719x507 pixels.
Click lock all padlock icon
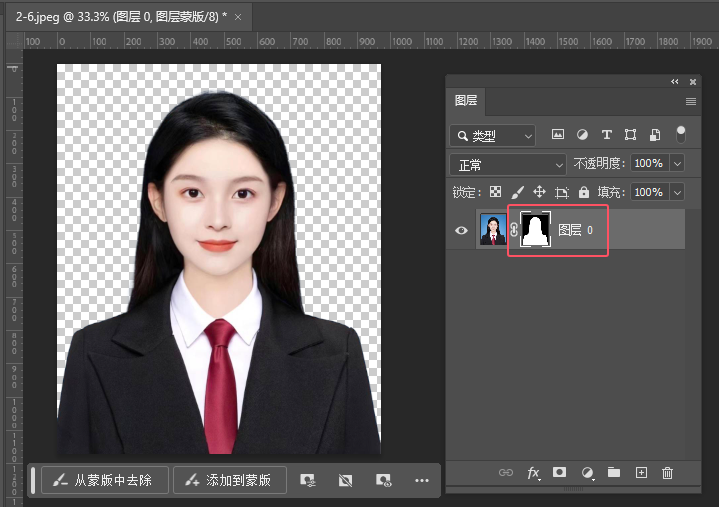pos(583,192)
